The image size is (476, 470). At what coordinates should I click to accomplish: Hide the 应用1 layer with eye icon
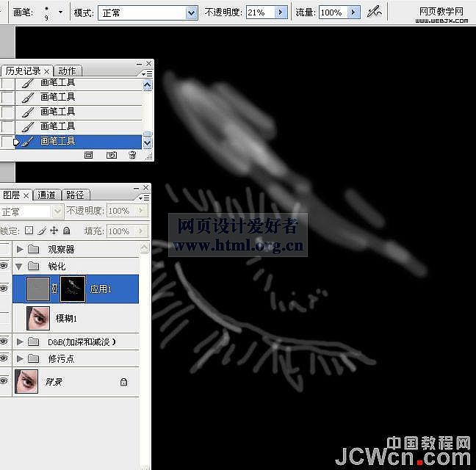coord(4,289)
